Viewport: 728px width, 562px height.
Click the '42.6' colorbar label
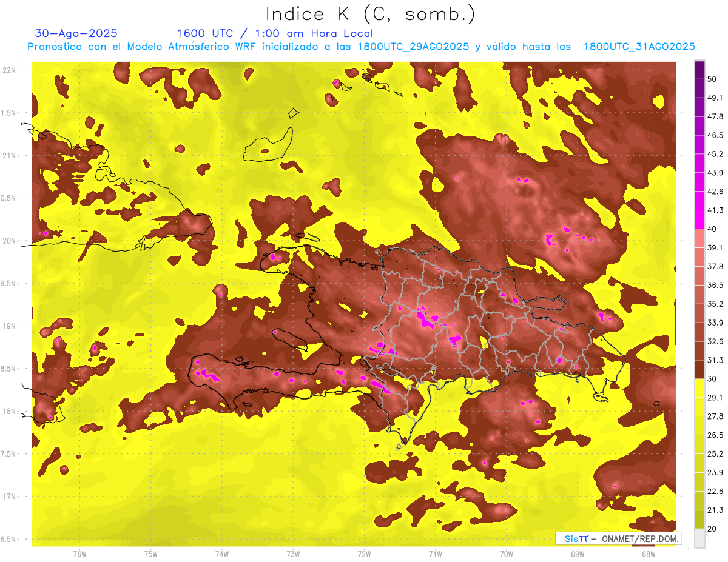[x=715, y=192]
